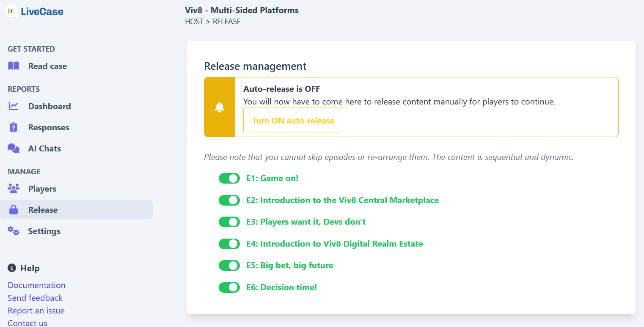644x327 pixels.
Task: Select the E4 Digital Realm Estate label
Action: 334,244
